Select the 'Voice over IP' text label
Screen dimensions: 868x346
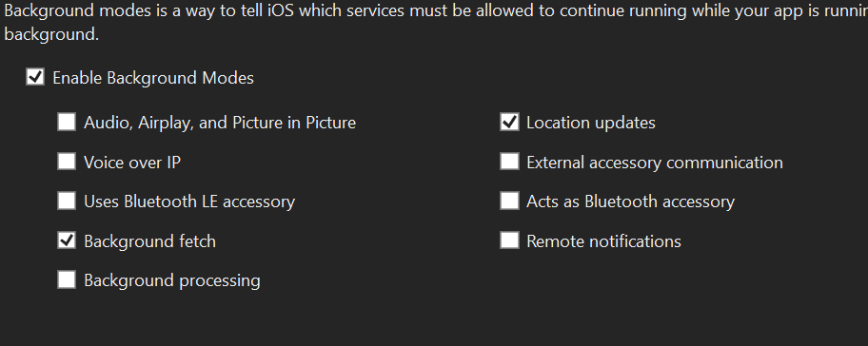pos(132,163)
